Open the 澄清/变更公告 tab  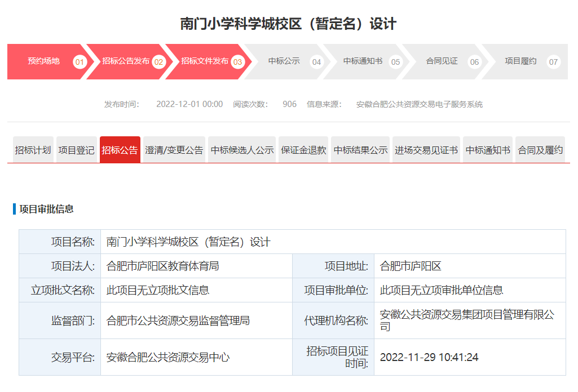point(174,150)
